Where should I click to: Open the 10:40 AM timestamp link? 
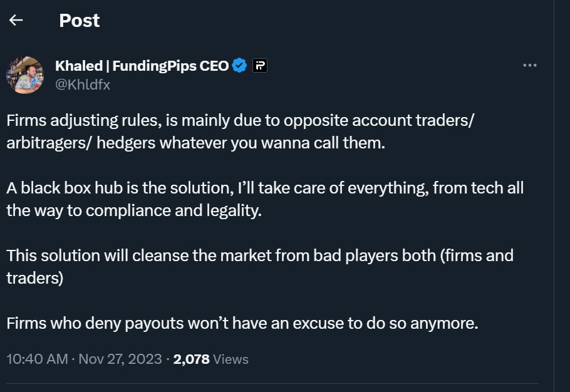point(37,359)
